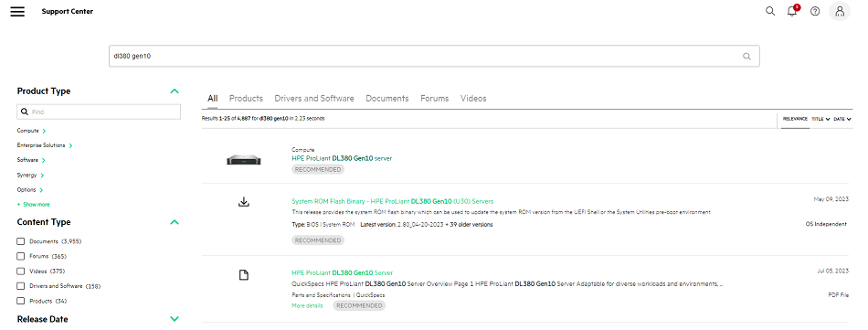Collapse the Product Type section
This screenshot has width=868, height=330.
pos(175,90)
